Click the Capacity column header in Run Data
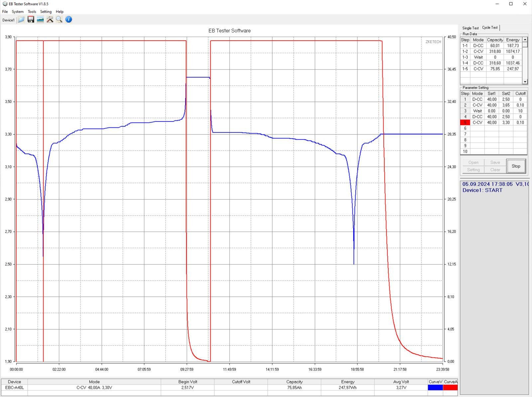 tap(495, 40)
